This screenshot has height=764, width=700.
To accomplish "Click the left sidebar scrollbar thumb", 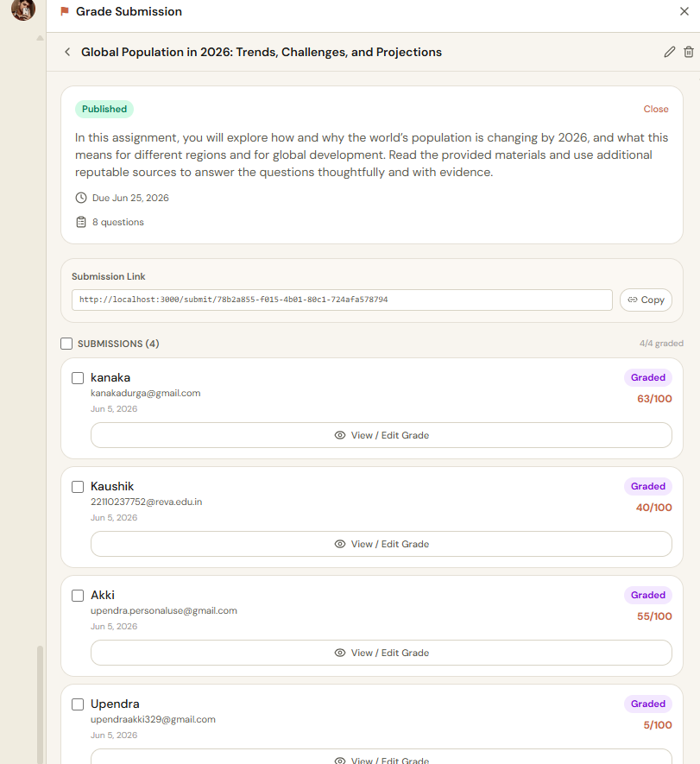I will tap(40, 704).
